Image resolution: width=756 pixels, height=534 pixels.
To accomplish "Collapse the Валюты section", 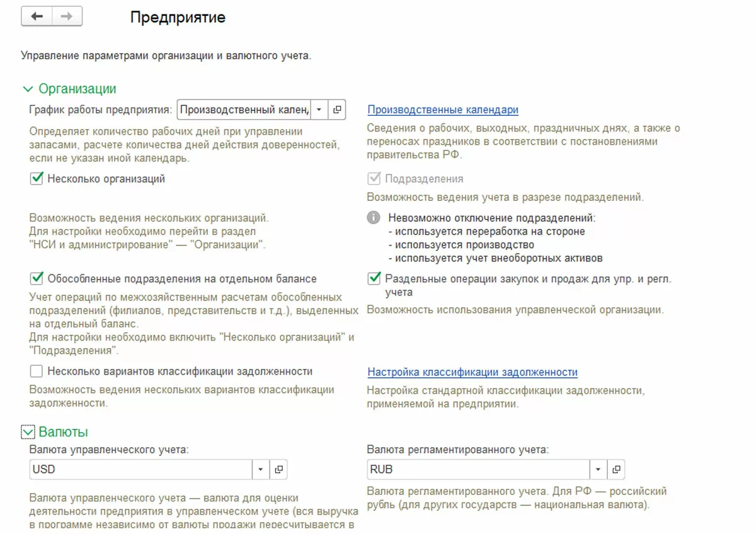I will (x=28, y=432).
